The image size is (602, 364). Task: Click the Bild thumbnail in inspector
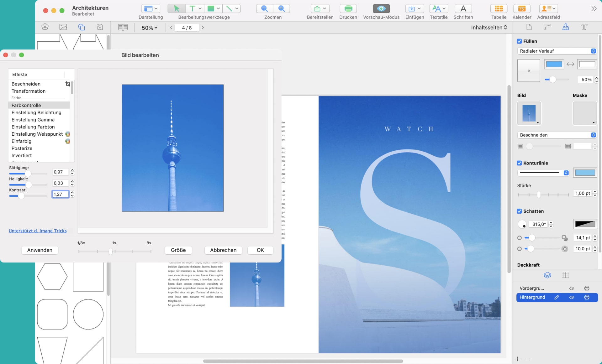529,113
